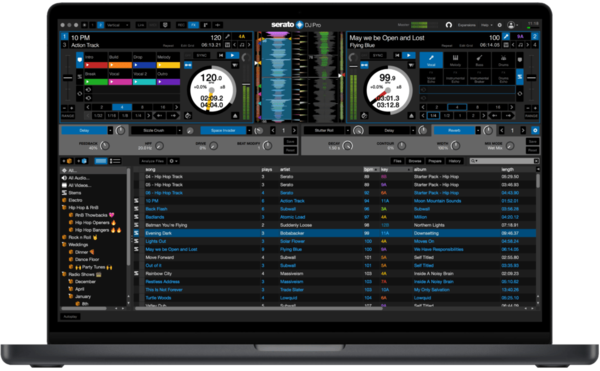Click the eject triangle on right deck

point(411,116)
